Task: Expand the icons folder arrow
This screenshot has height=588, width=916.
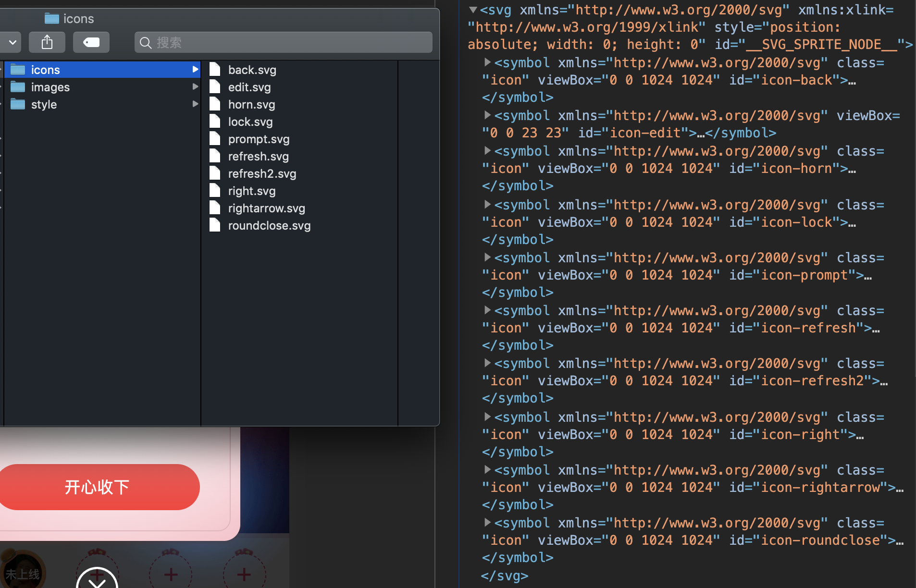Action: coord(195,70)
